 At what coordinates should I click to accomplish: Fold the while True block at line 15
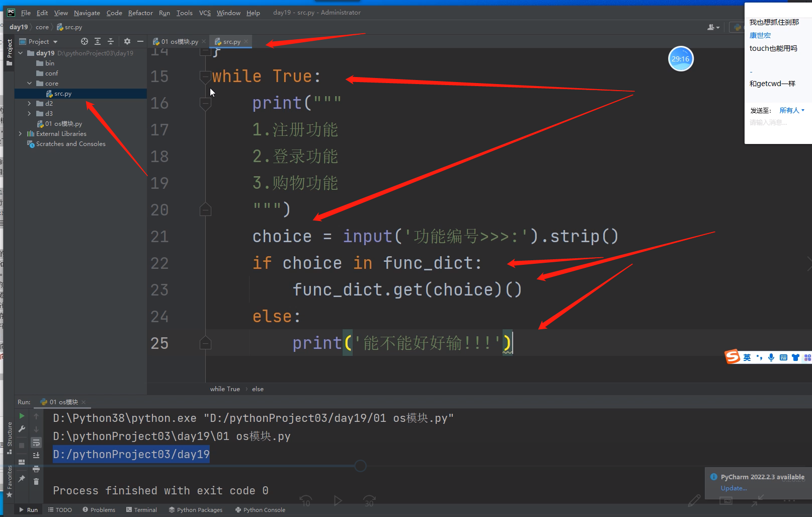[205, 77]
